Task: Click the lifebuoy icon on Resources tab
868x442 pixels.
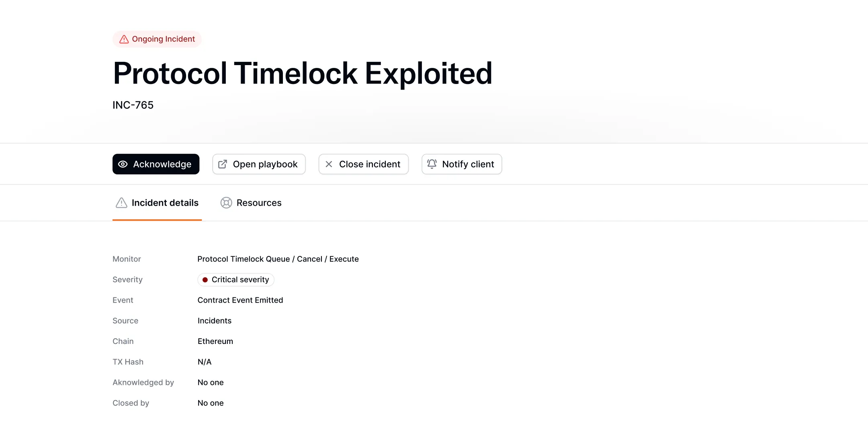Action: tap(226, 203)
